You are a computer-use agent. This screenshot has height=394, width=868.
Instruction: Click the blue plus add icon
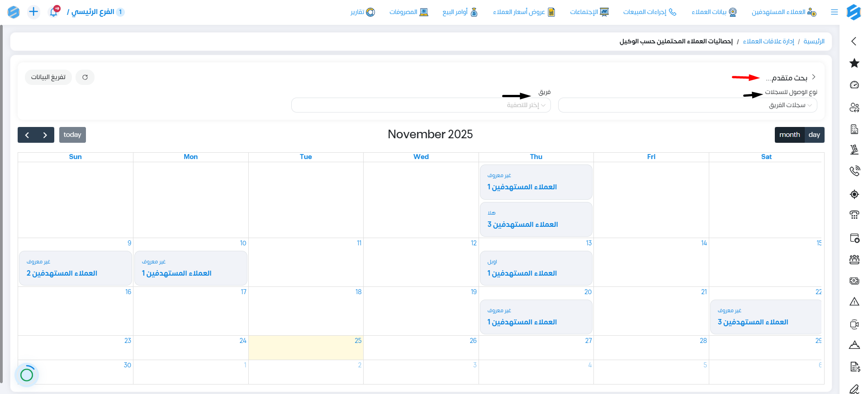(x=33, y=12)
